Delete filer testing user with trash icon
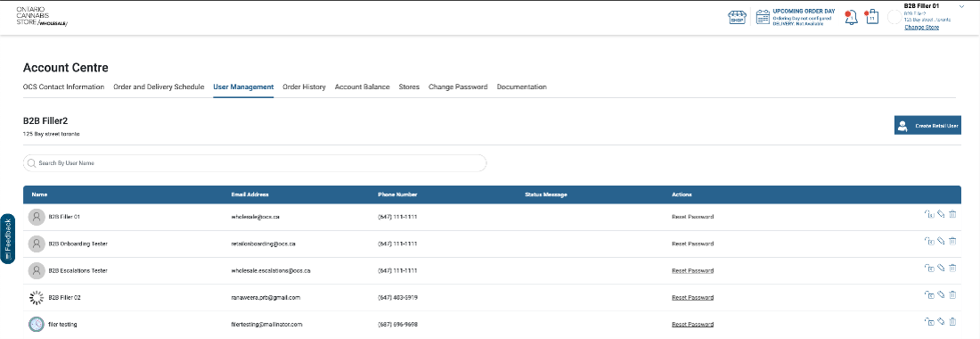 [x=952, y=321]
